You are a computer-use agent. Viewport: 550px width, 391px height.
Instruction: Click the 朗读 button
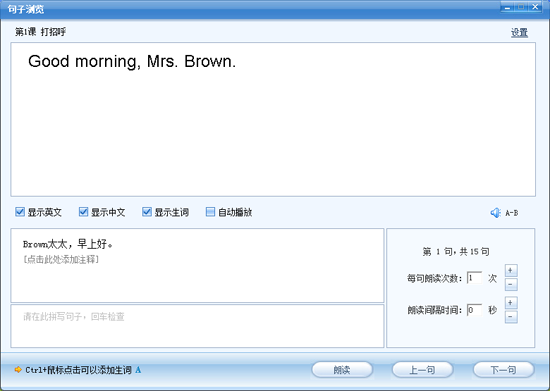coord(342,370)
